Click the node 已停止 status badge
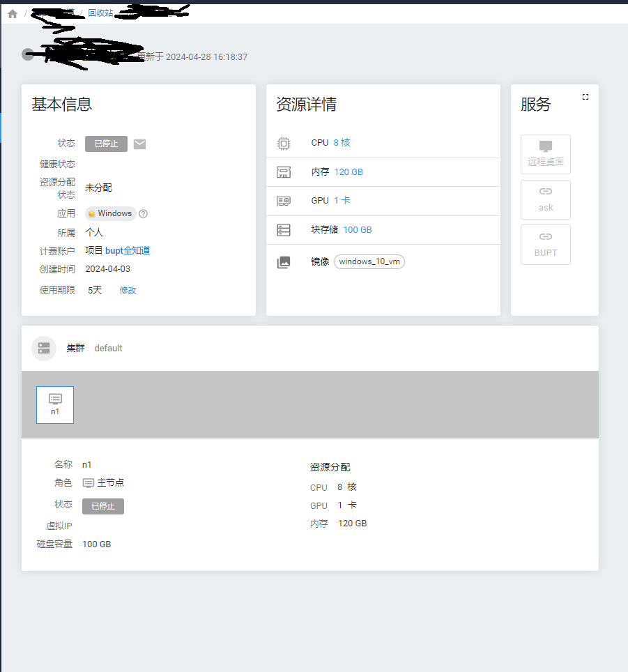Screen dimensions: 628x672 [103, 506]
